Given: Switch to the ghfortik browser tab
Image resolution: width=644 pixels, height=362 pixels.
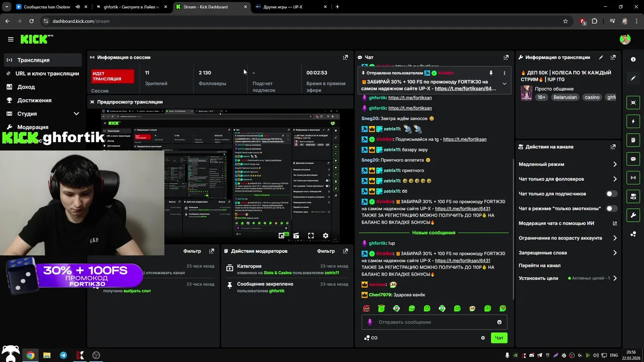Looking at the screenshot, I should point(132,7).
